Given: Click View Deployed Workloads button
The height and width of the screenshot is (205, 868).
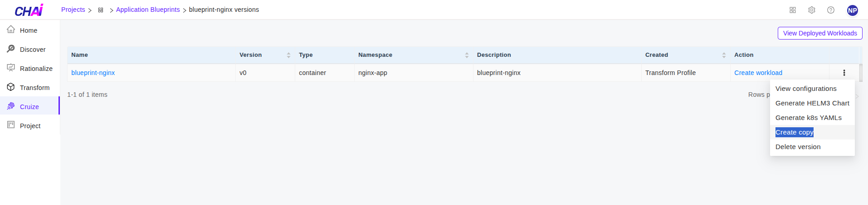Looking at the screenshot, I should pyautogui.click(x=820, y=33).
